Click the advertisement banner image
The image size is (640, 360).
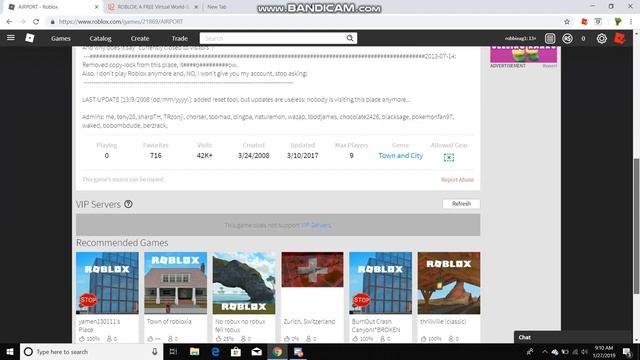coord(524,54)
